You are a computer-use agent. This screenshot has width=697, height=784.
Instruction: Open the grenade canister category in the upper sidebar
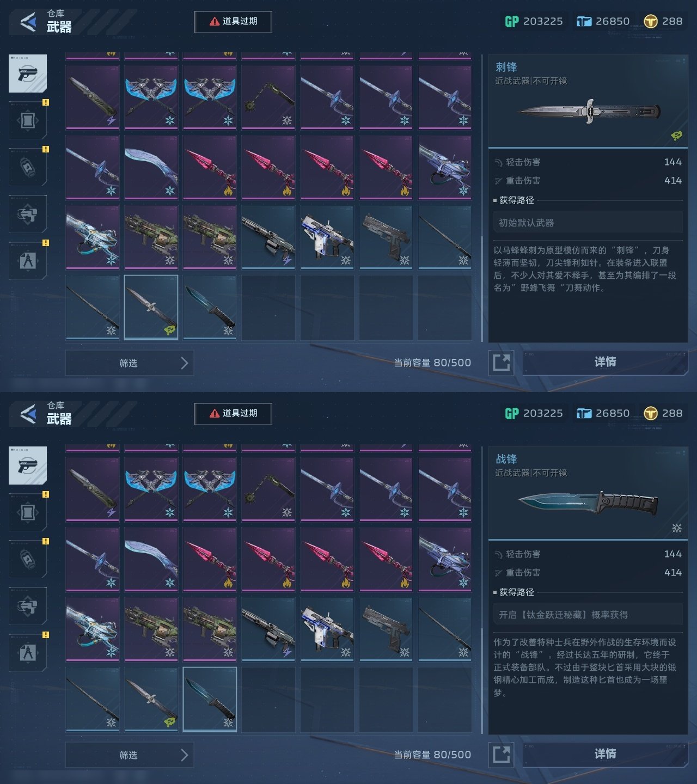click(x=28, y=167)
